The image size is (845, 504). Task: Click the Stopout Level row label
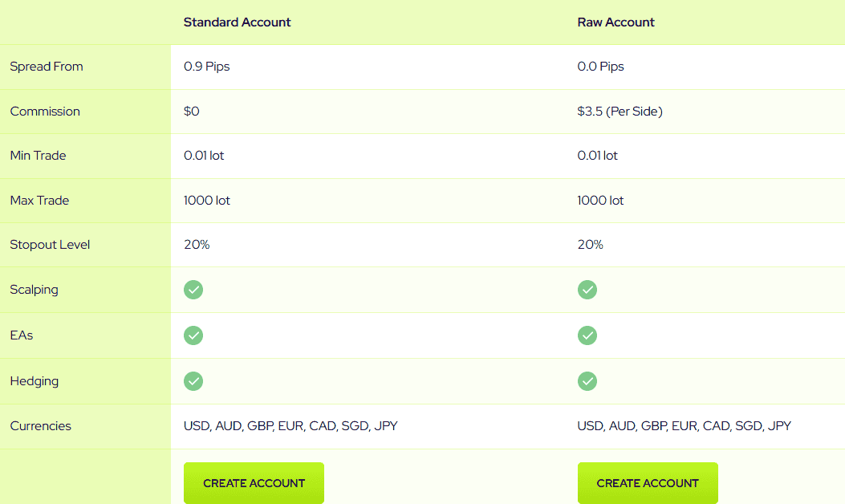click(50, 245)
